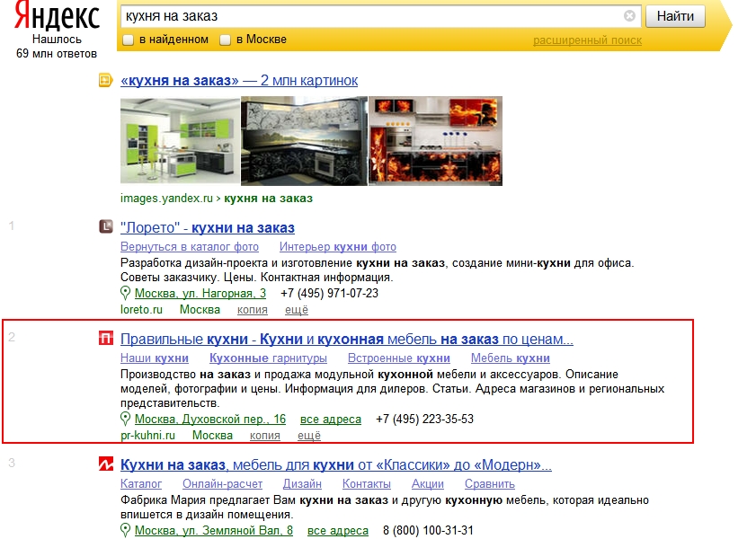Screen dimensions: 756x539
Task: Click the map pin beside Духовской пер., 16
Action: click(x=125, y=419)
